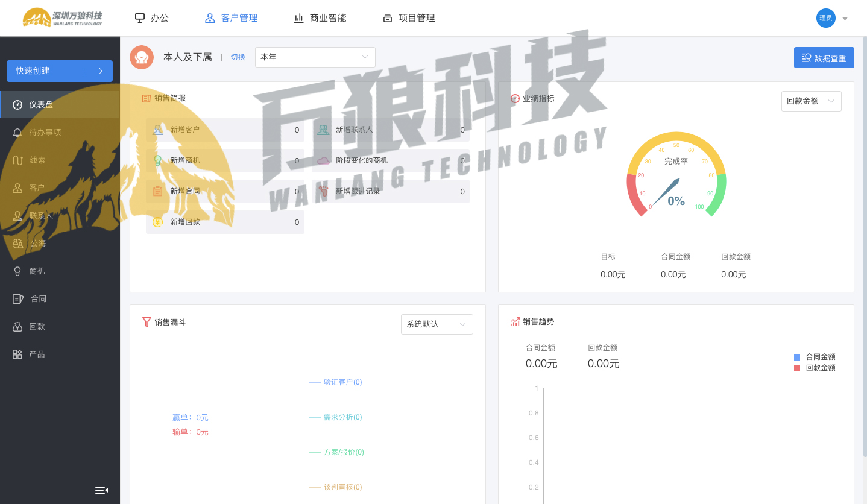Click the 销售简报 panel icon
867x504 pixels.
coord(147,98)
